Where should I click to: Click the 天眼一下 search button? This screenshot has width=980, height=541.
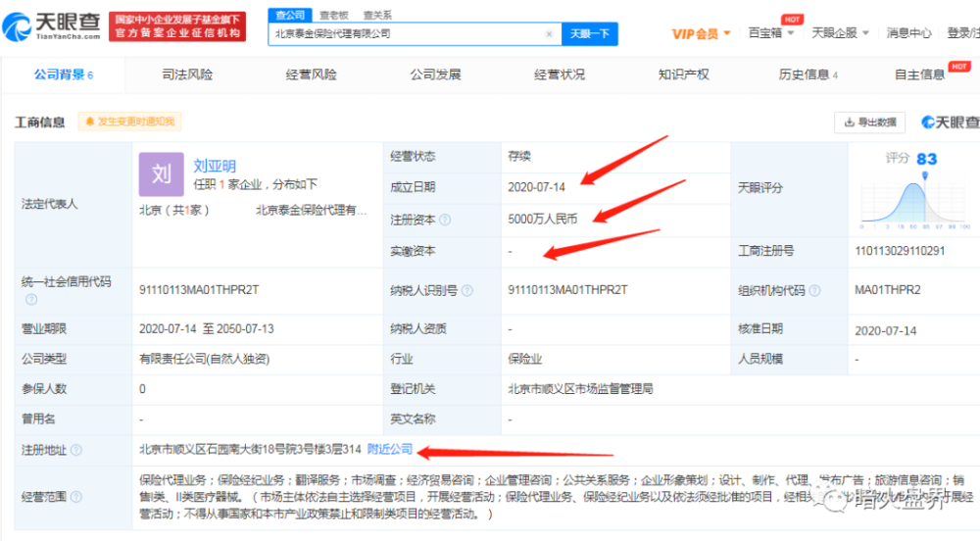[x=589, y=33]
